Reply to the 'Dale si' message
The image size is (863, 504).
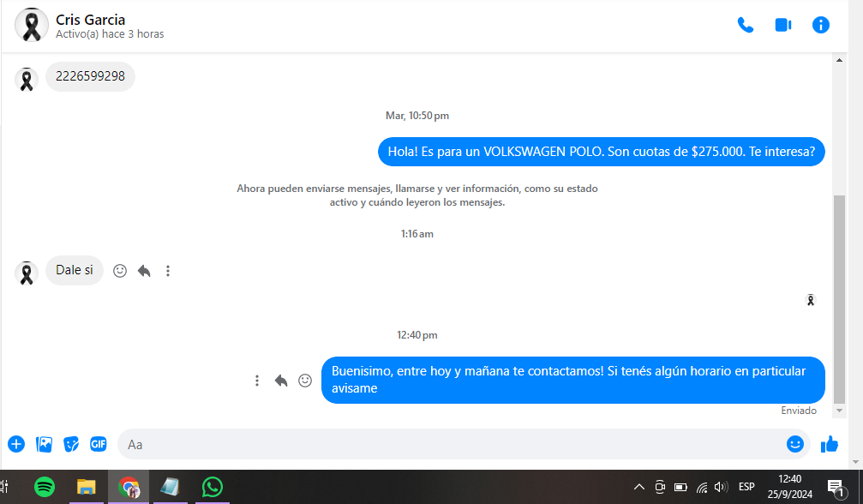click(144, 271)
